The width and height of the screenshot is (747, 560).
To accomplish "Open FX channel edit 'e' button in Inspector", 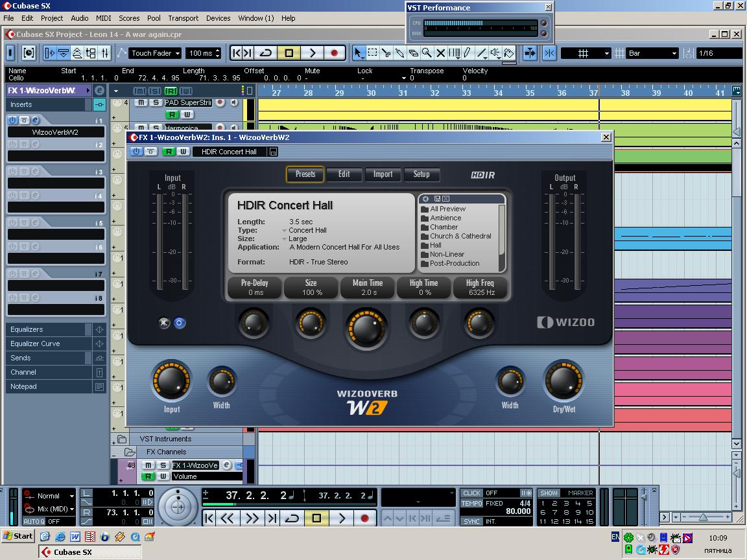I will (x=99, y=91).
